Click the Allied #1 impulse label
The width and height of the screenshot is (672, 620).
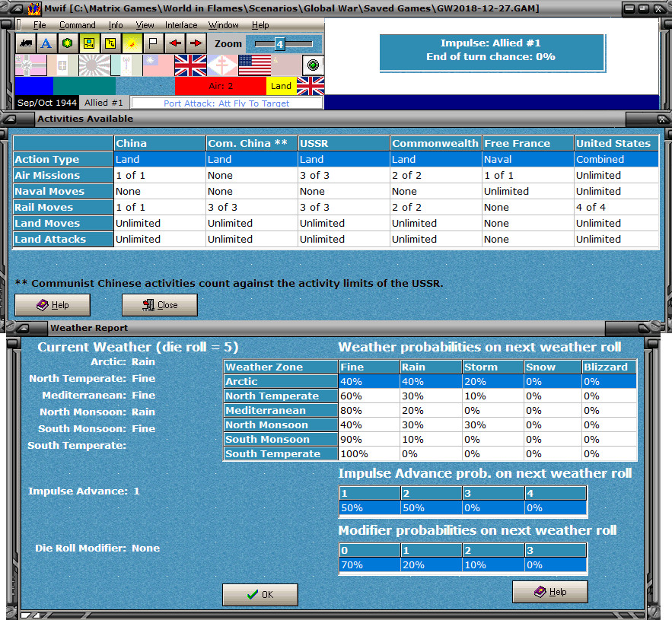104,103
